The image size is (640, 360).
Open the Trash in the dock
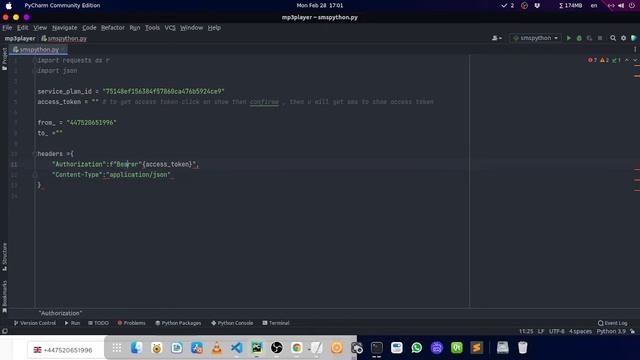[x=522, y=348]
